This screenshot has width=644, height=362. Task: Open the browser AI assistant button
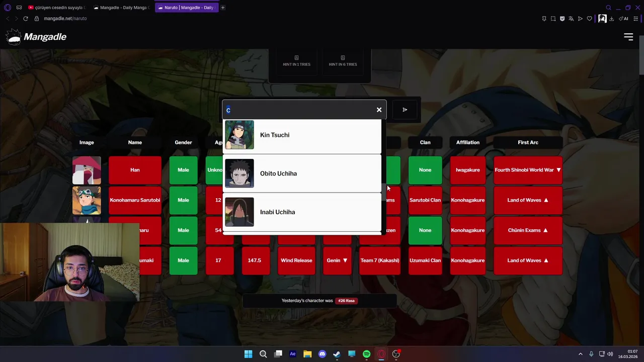[624, 19]
